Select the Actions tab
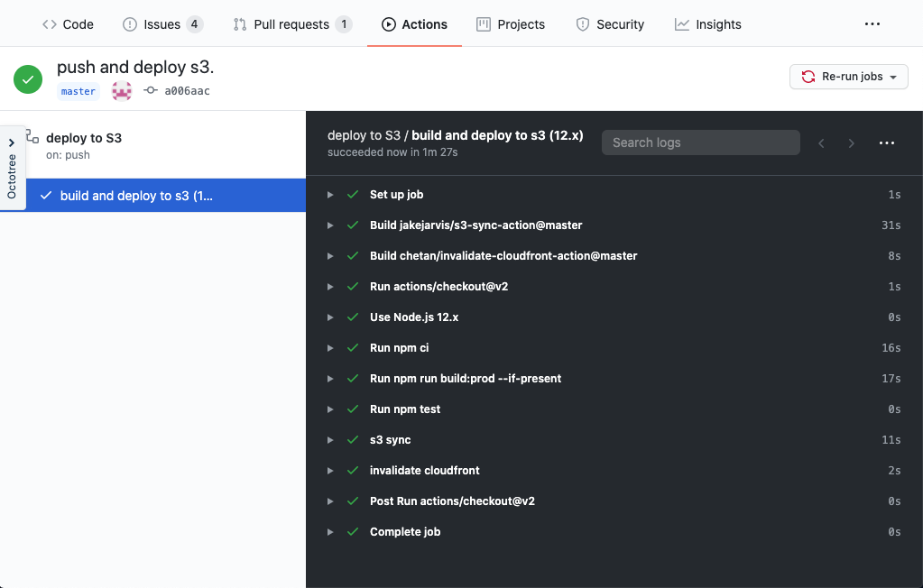Image resolution: width=923 pixels, height=588 pixels. tap(414, 24)
